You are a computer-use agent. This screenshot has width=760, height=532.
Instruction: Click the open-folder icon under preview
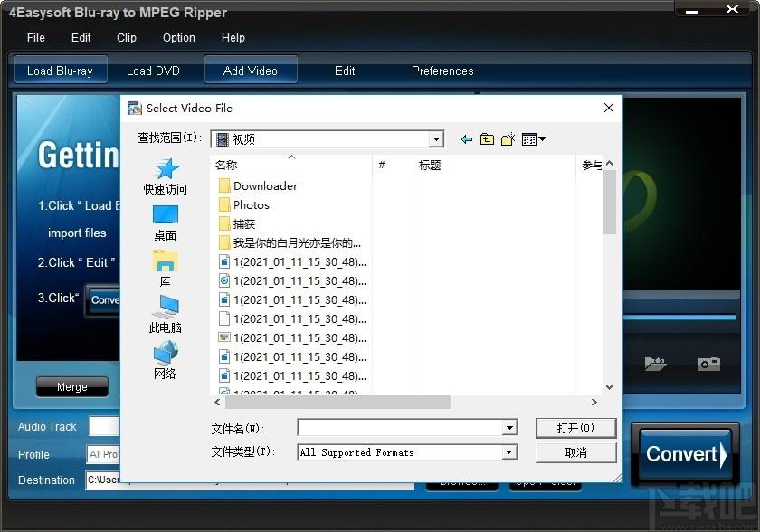click(x=655, y=364)
